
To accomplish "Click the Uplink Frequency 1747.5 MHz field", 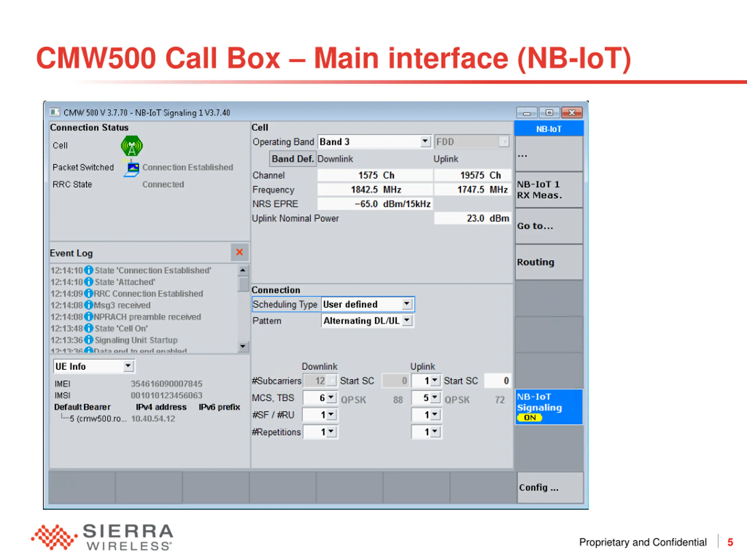I will pos(472,189).
